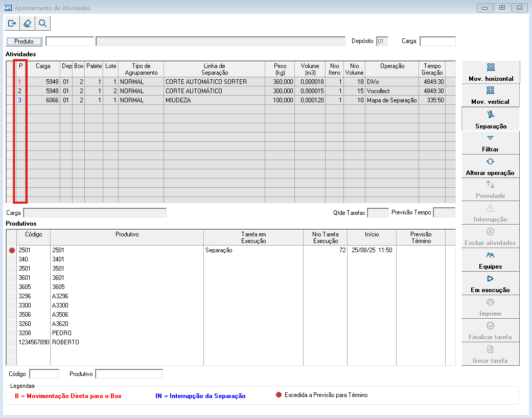Click the Previsão Tempo field
The width and height of the screenshot is (532, 418).
coord(444,213)
